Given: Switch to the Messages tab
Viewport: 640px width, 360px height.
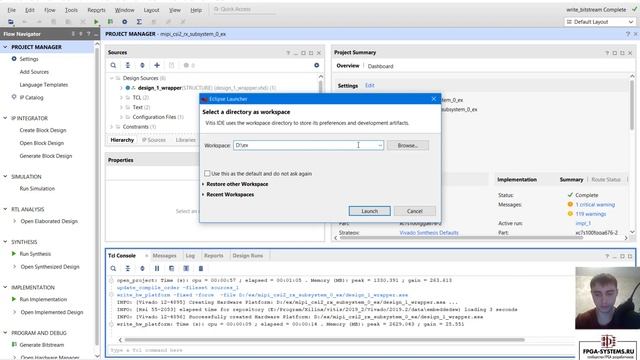Looking at the screenshot, I should tap(164, 256).
